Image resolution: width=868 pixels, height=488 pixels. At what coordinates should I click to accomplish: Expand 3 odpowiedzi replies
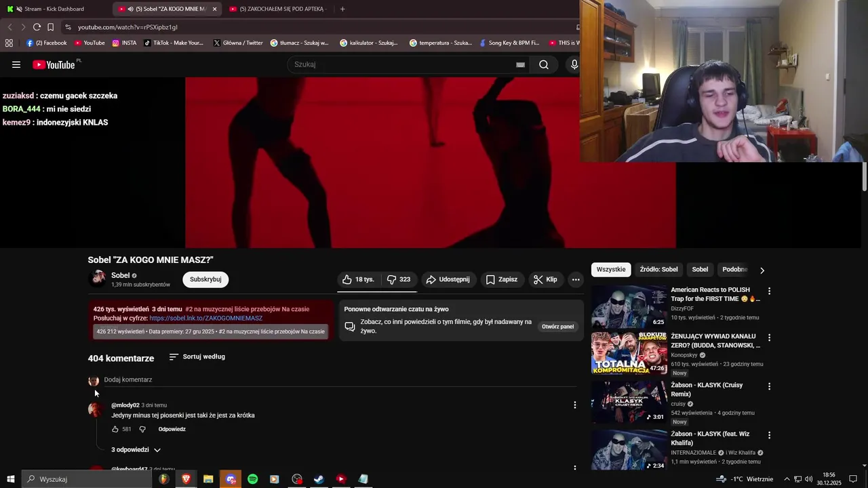coord(136,450)
